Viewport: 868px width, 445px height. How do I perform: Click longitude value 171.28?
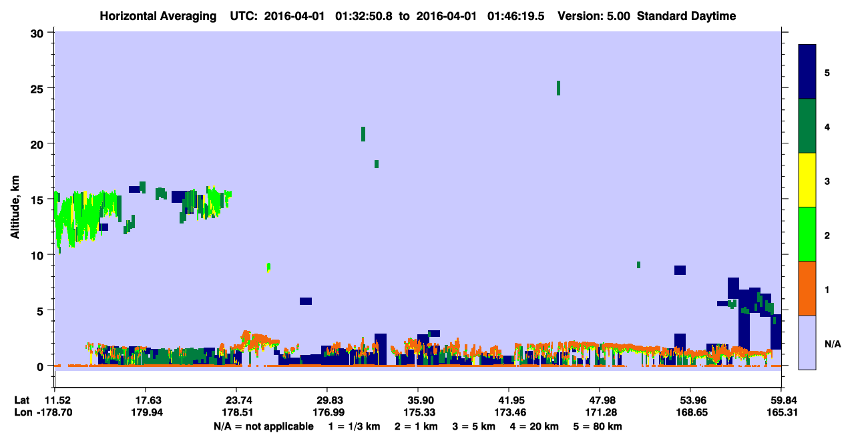[x=600, y=412]
